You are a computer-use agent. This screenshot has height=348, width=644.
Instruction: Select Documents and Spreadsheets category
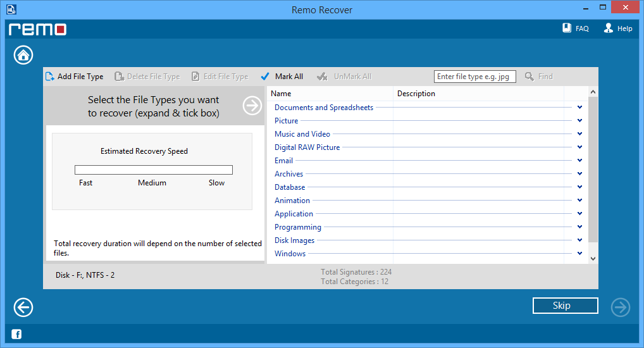324,107
